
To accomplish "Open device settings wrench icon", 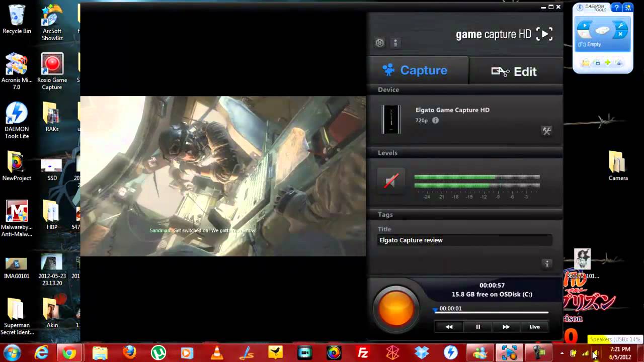I will pyautogui.click(x=547, y=131).
